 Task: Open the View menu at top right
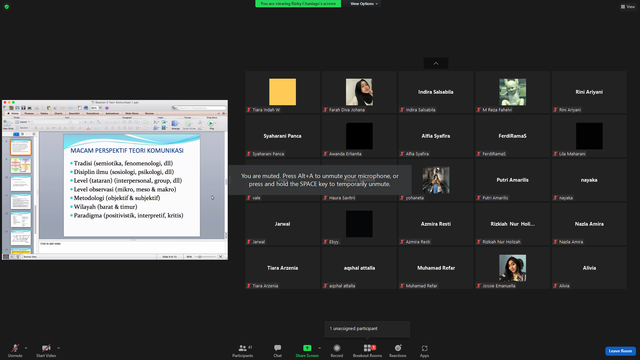pyautogui.click(x=628, y=7)
